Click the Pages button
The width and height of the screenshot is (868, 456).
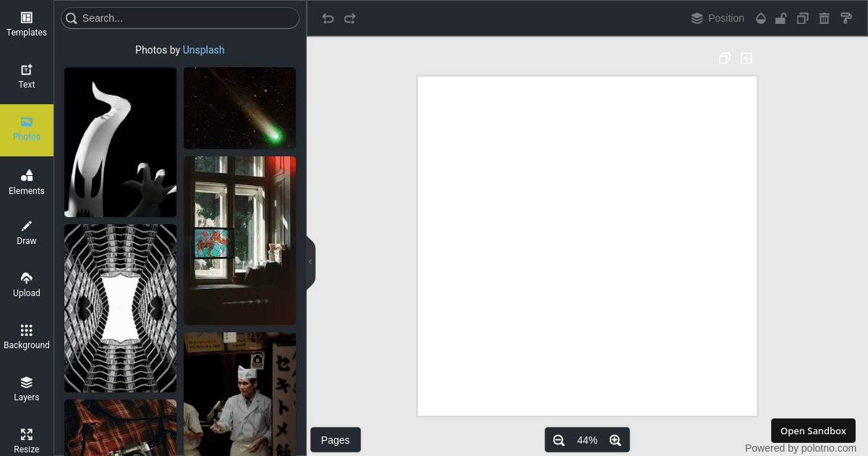[x=336, y=440]
